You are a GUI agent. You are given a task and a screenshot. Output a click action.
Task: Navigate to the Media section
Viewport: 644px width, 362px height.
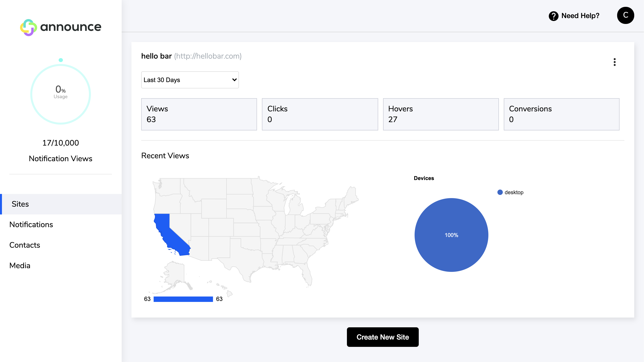click(x=20, y=266)
